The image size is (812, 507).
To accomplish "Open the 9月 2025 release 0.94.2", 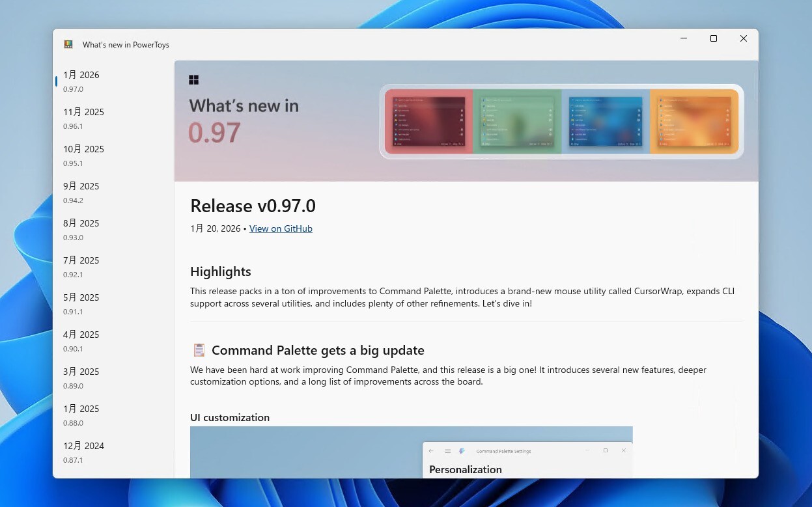I will (x=113, y=193).
